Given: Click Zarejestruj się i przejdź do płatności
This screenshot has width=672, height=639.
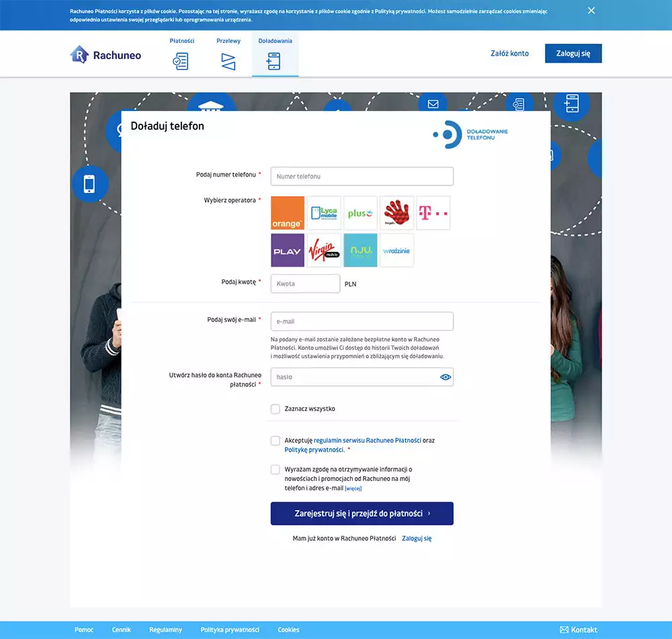Looking at the screenshot, I should click(362, 513).
